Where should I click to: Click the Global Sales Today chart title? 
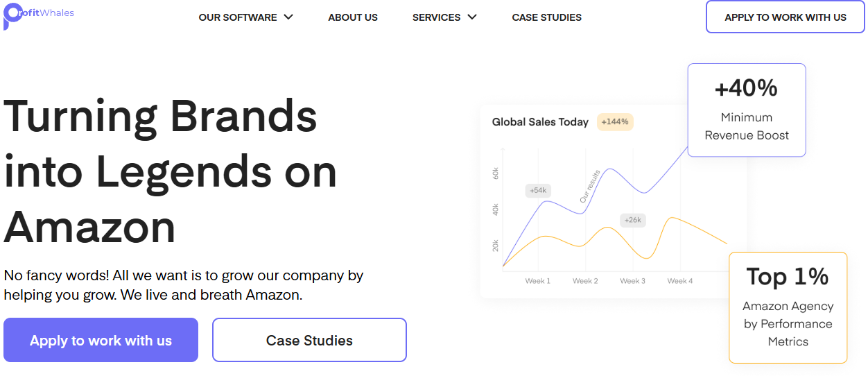[540, 122]
